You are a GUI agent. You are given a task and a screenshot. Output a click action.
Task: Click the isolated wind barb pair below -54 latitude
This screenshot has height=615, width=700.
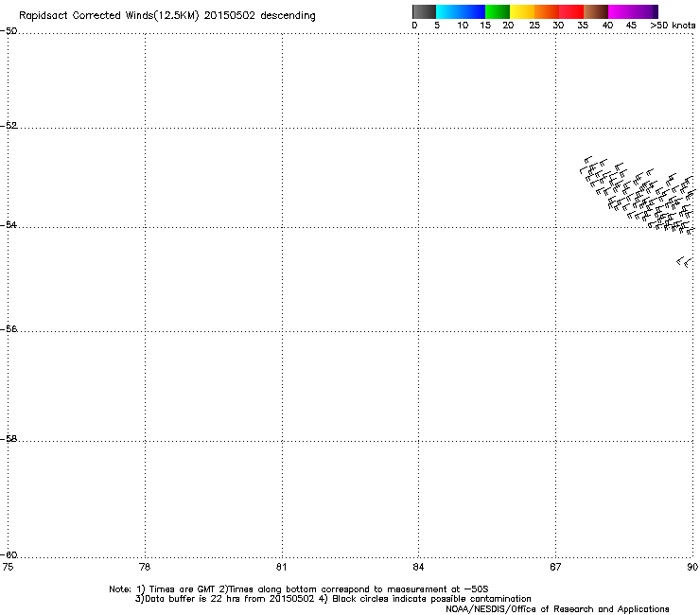[685, 262]
